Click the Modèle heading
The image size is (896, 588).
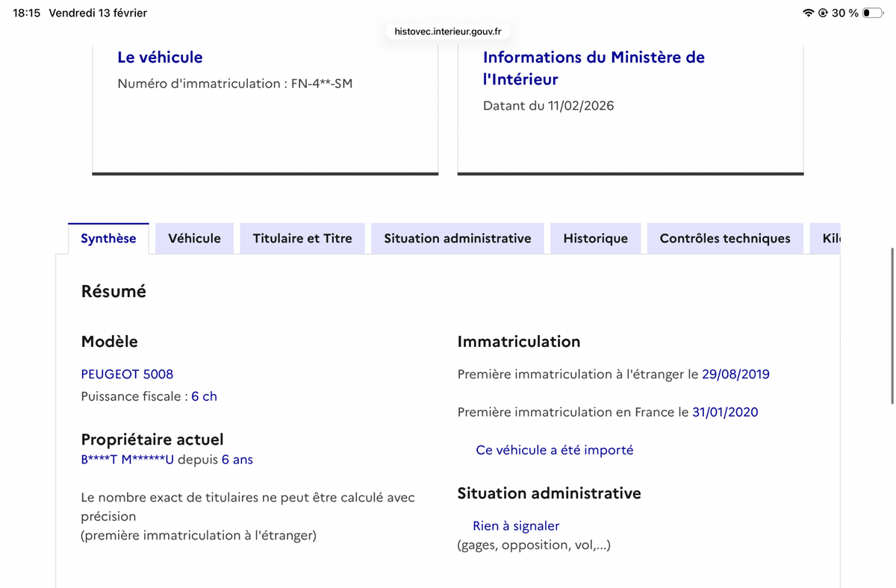(109, 342)
